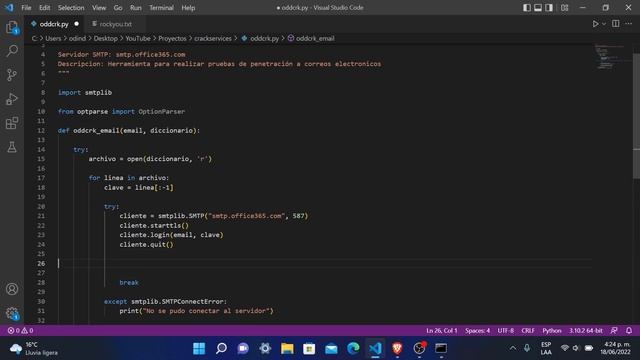Click the editor vertical scrollbar
Screen dimensions: 640x360
point(636,116)
